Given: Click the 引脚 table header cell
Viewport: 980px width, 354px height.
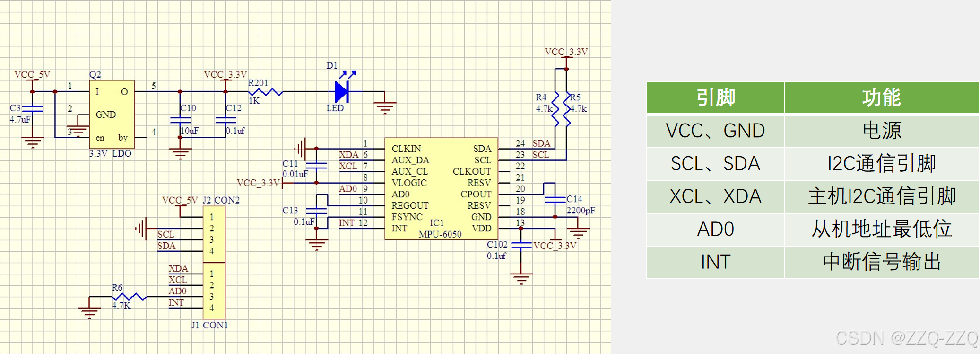Looking at the screenshot, I should tap(715, 98).
